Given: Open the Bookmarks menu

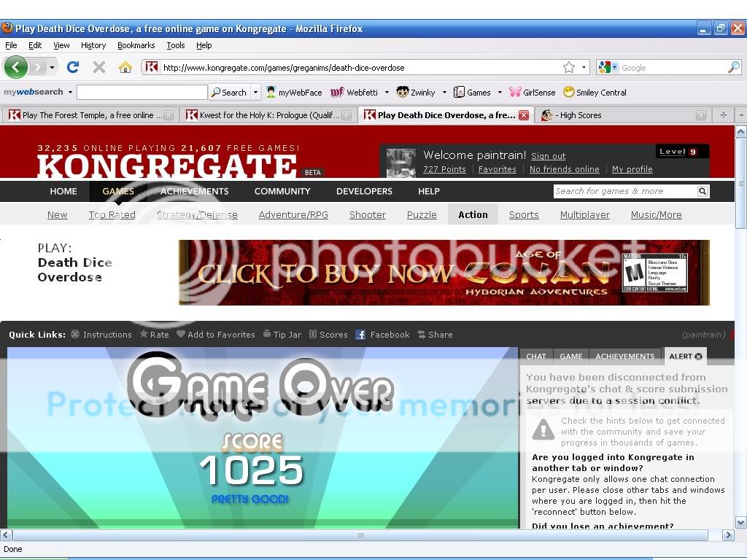Looking at the screenshot, I should click(136, 45).
